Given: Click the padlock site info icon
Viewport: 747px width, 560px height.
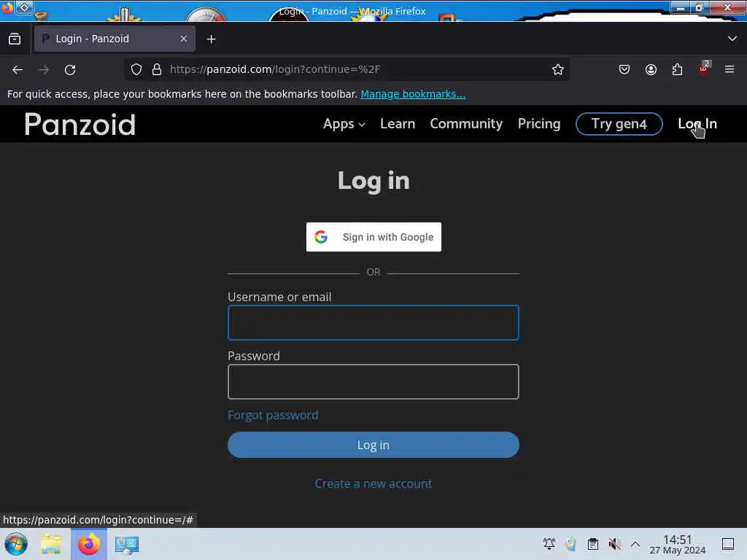Looking at the screenshot, I should click(157, 69).
